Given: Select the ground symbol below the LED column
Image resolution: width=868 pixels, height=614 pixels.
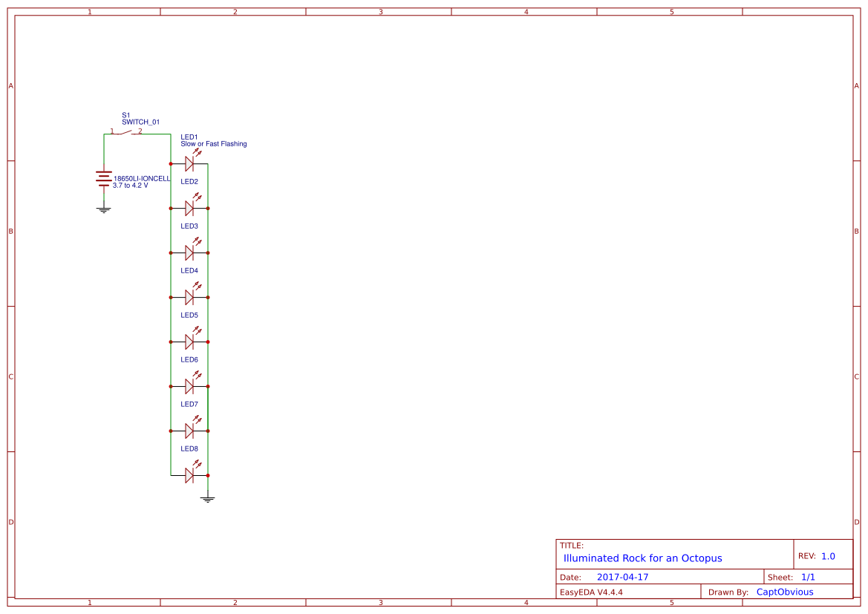Looking at the screenshot, I should 208,499.
